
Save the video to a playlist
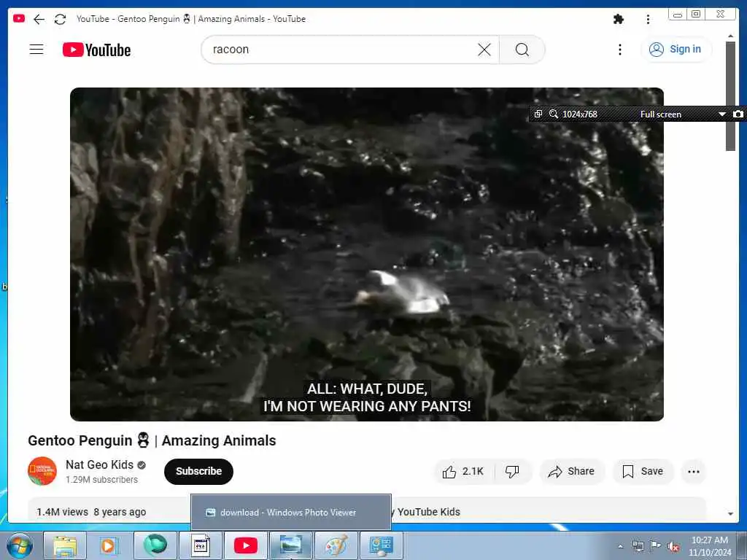tap(643, 472)
